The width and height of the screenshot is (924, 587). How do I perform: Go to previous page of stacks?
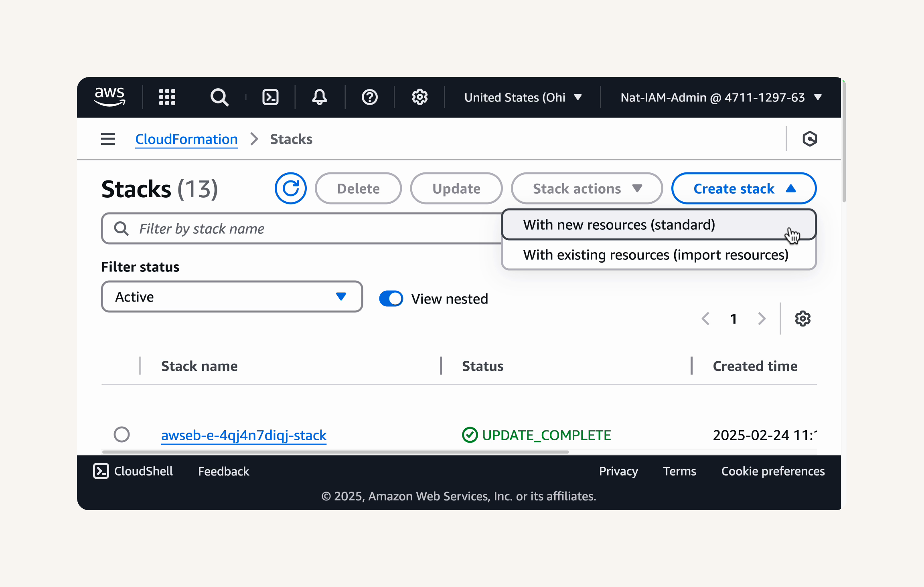coord(706,319)
